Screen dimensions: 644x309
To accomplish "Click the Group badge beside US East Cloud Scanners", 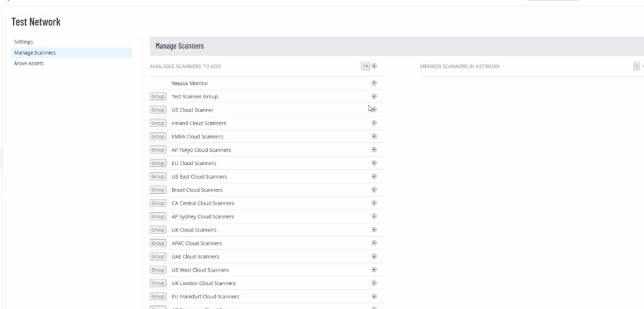I will [157, 177].
